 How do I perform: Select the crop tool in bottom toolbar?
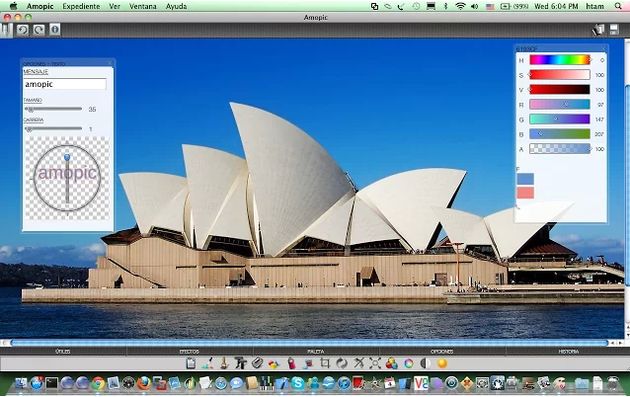point(325,363)
